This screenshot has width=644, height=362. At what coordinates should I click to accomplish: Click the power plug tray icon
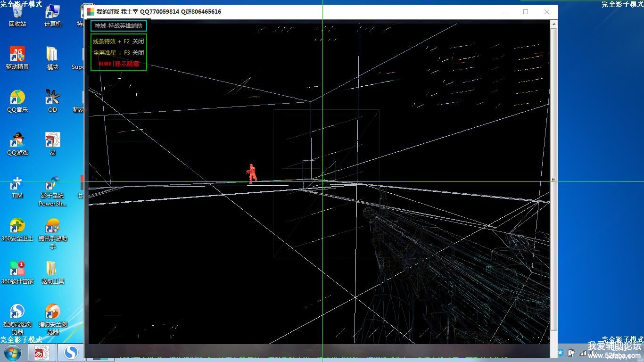(x=571, y=353)
